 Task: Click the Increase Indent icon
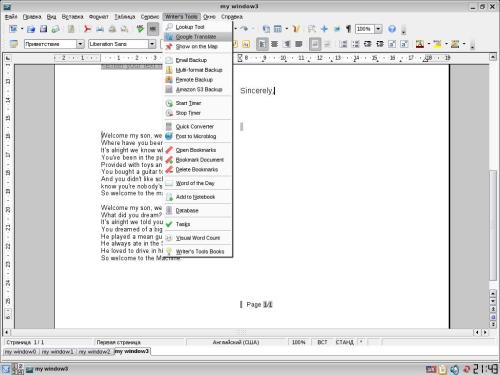pos(380,44)
